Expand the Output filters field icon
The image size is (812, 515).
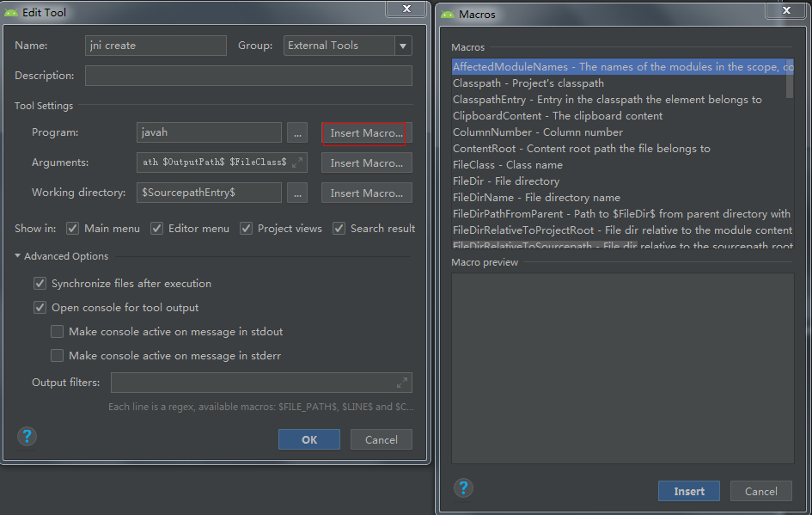tap(402, 383)
